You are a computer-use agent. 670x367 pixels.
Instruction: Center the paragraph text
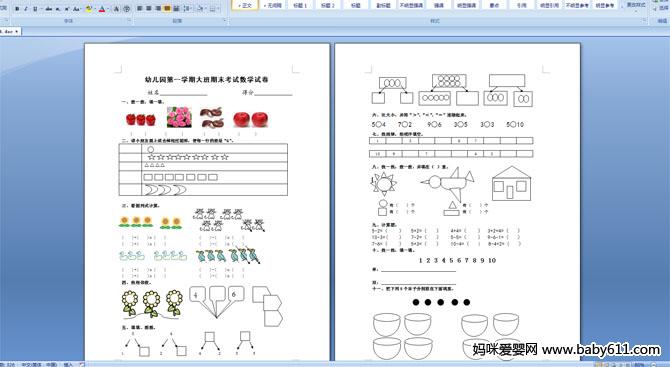(x=149, y=9)
